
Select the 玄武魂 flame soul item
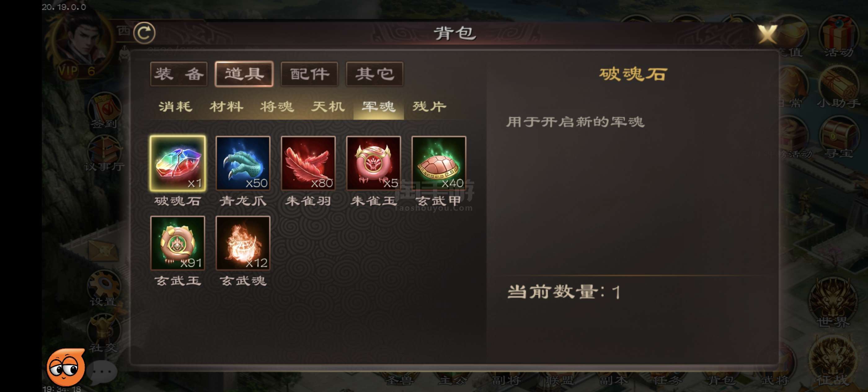coord(243,243)
